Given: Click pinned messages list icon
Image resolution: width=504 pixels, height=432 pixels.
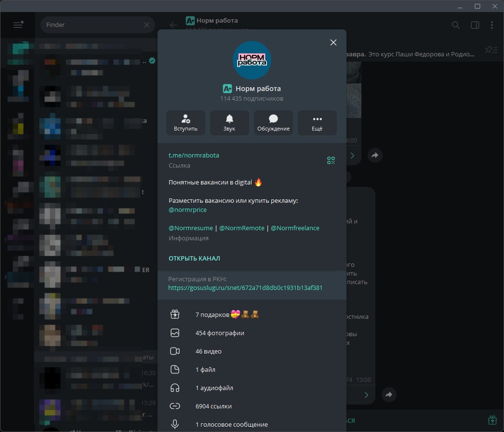Looking at the screenshot, I should [491, 50].
